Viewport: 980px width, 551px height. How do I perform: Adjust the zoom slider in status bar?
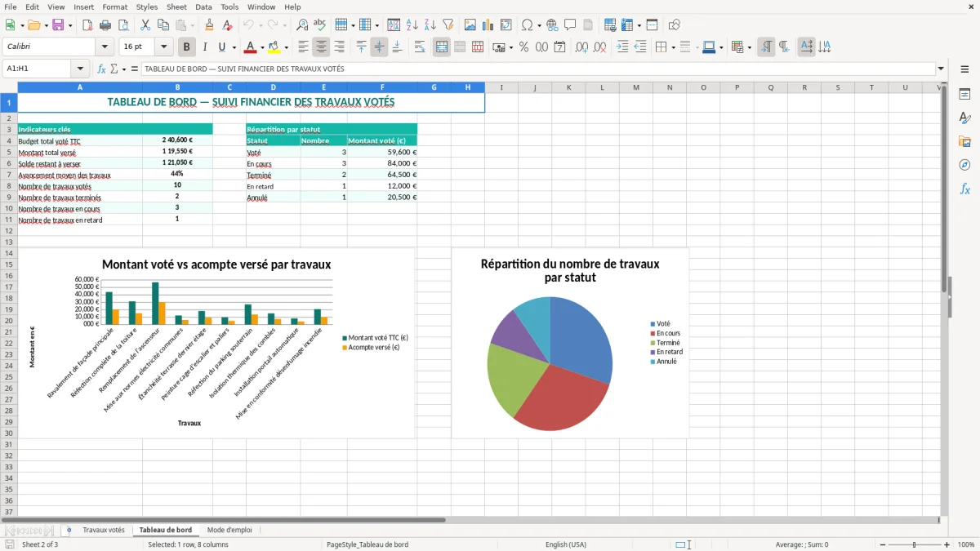click(914, 544)
